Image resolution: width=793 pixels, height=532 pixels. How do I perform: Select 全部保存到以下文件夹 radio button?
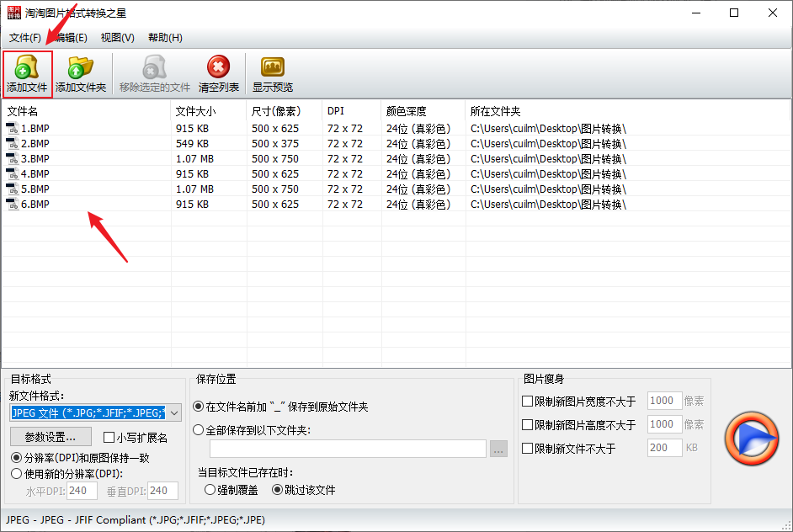(x=199, y=430)
